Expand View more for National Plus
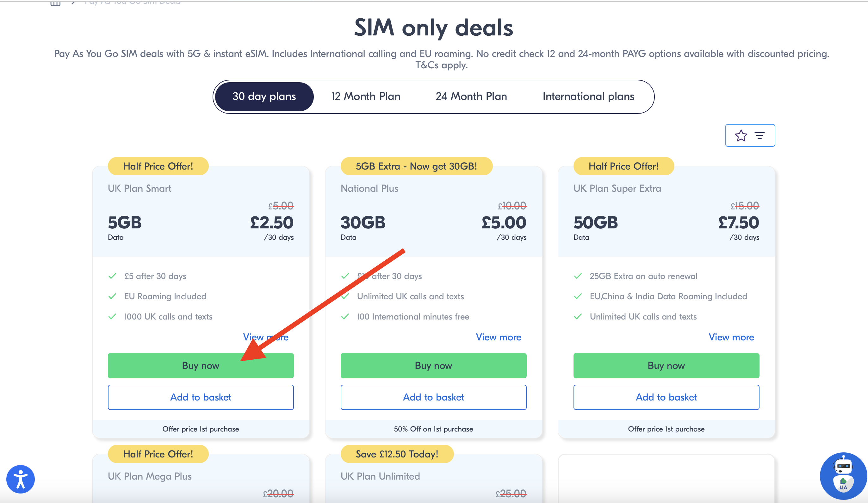Image resolution: width=868 pixels, height=503 pixels. (499, 337)
